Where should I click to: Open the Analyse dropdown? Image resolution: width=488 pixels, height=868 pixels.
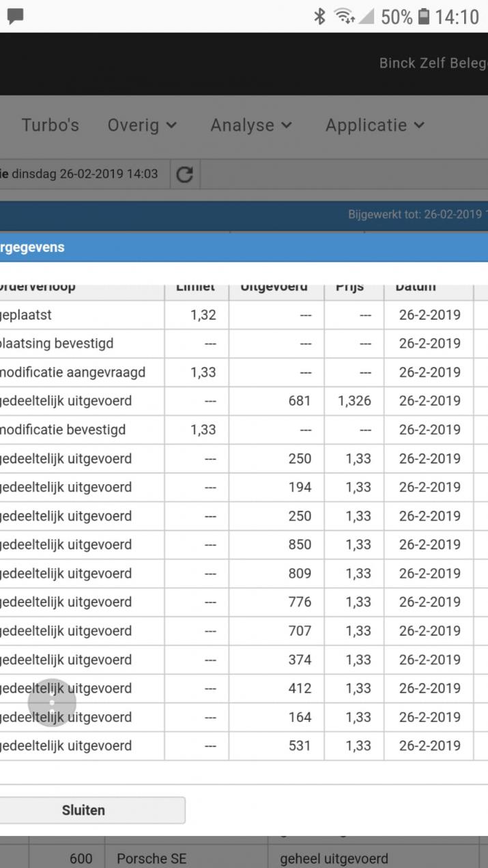tap(250, 125)
